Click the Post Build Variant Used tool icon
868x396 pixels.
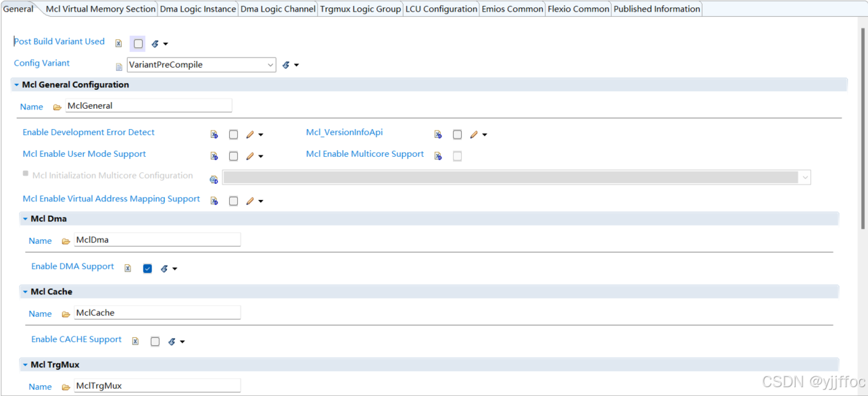point(155,44)
